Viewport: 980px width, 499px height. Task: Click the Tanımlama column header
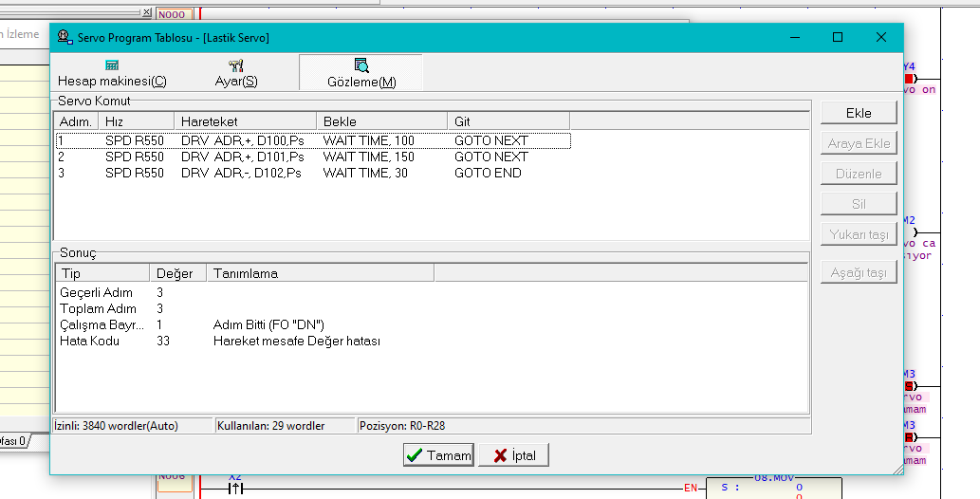(x=319, y=273)
